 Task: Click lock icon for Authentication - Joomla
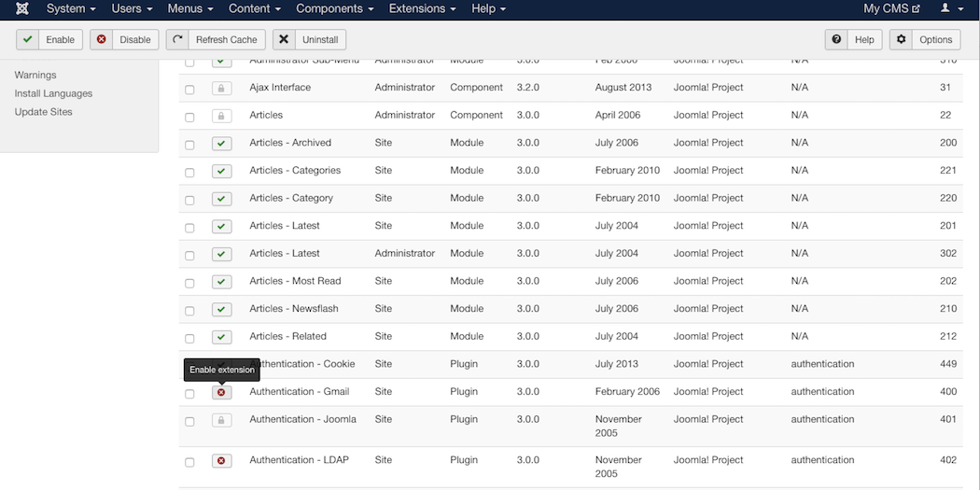click(x=221, y=421)
